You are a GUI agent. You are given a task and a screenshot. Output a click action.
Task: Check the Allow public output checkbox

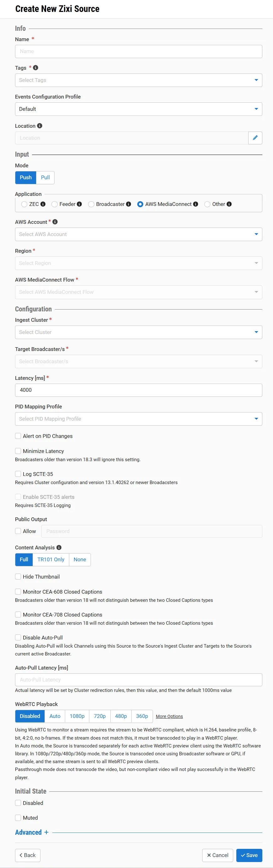[18, 531]
